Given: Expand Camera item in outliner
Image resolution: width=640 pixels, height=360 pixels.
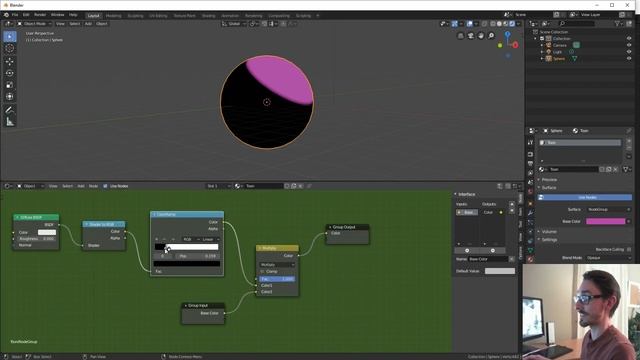Looking at the screenshot, I should click(x=542, y=45).
